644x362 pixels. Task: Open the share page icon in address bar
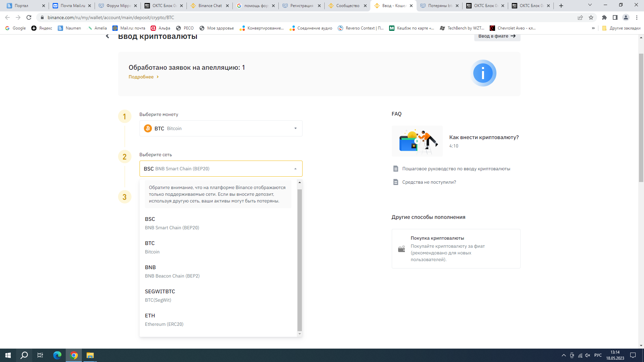580,17
